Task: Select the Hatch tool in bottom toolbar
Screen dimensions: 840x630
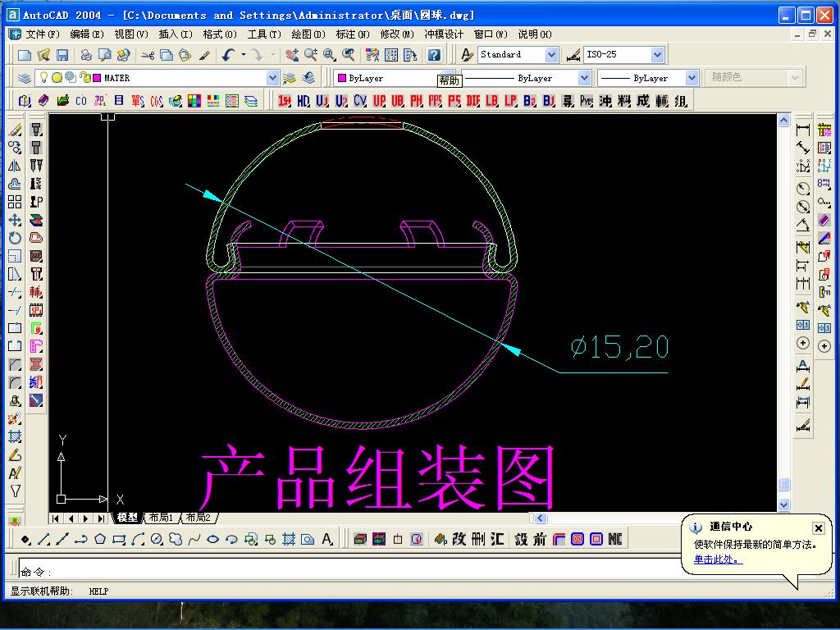Action: (289, 540)
